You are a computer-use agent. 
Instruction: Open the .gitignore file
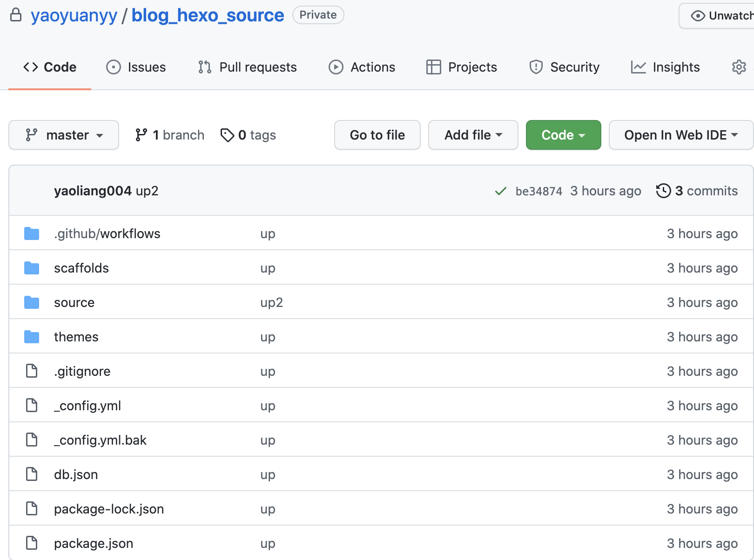[82, 371]
